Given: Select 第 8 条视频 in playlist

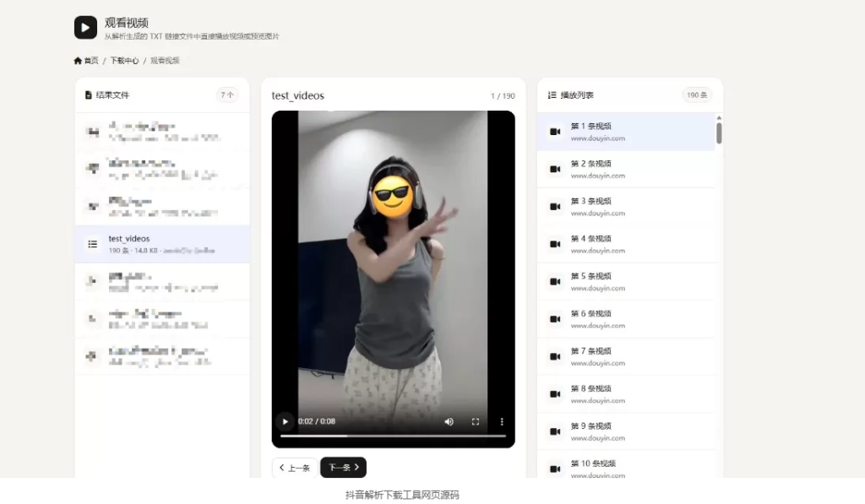Looking at the screenshot, I should tap(626, 394).
